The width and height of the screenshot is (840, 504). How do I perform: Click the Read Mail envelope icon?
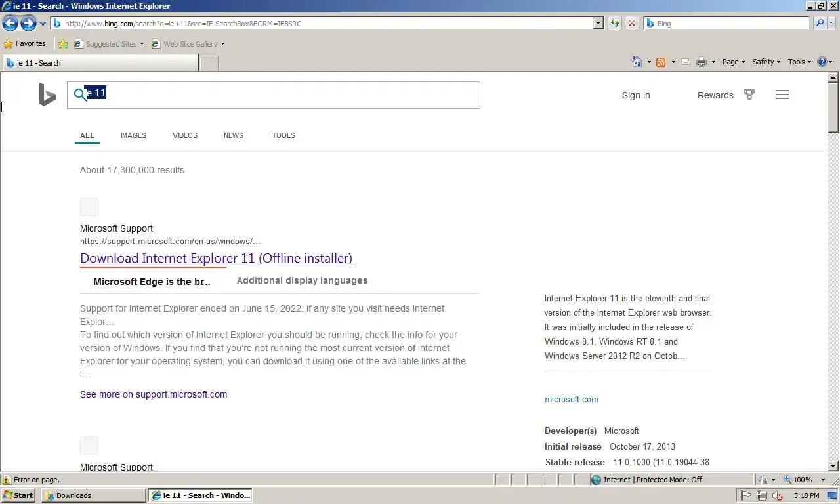(686, 62)
